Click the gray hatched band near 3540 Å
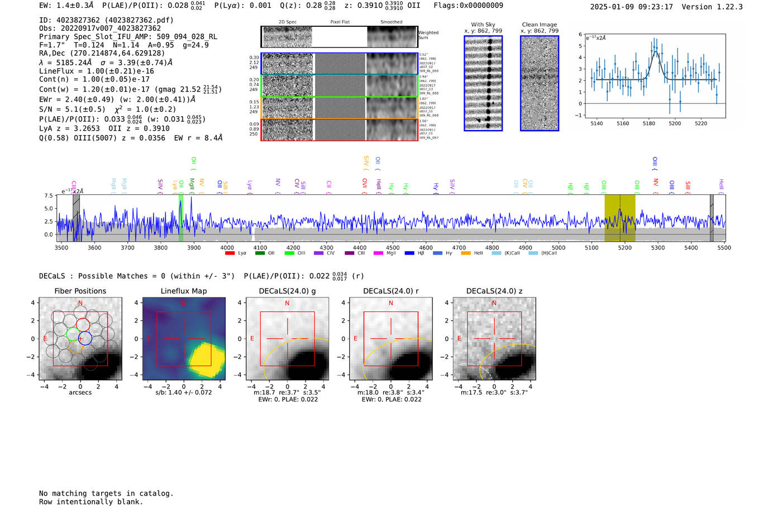This screenshot has width=782, height=532. (77, 218)
